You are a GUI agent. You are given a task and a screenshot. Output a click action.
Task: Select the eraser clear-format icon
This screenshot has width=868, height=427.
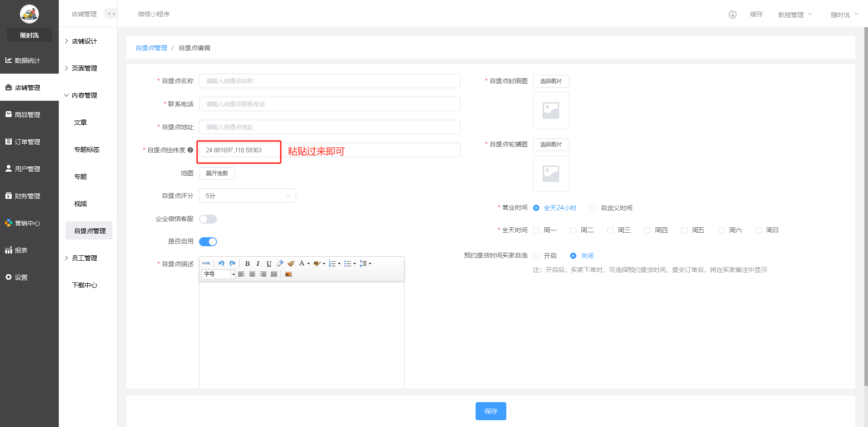[280, 263]
